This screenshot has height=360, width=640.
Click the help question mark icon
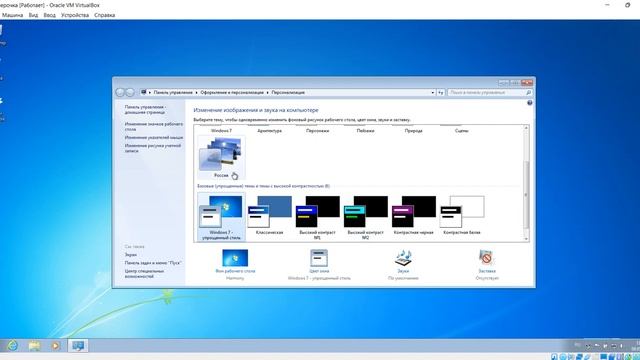pos(529,103)
